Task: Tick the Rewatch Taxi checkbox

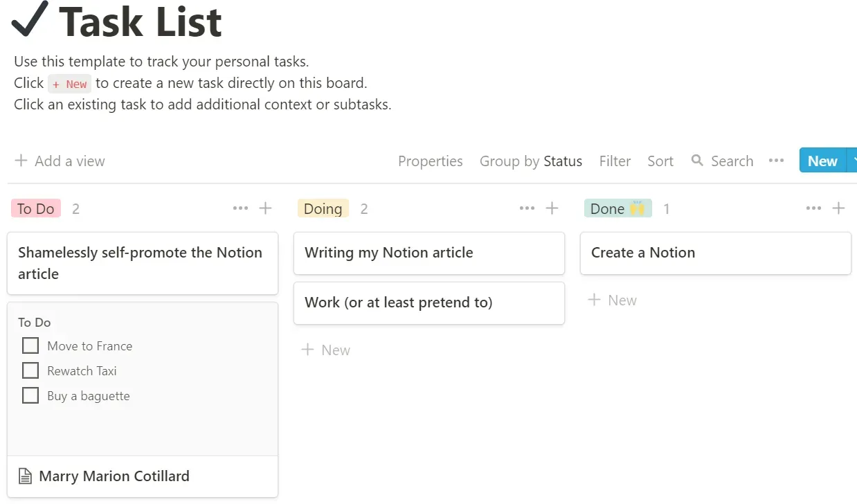Action: pyautogui.click(x=30, y=370)
